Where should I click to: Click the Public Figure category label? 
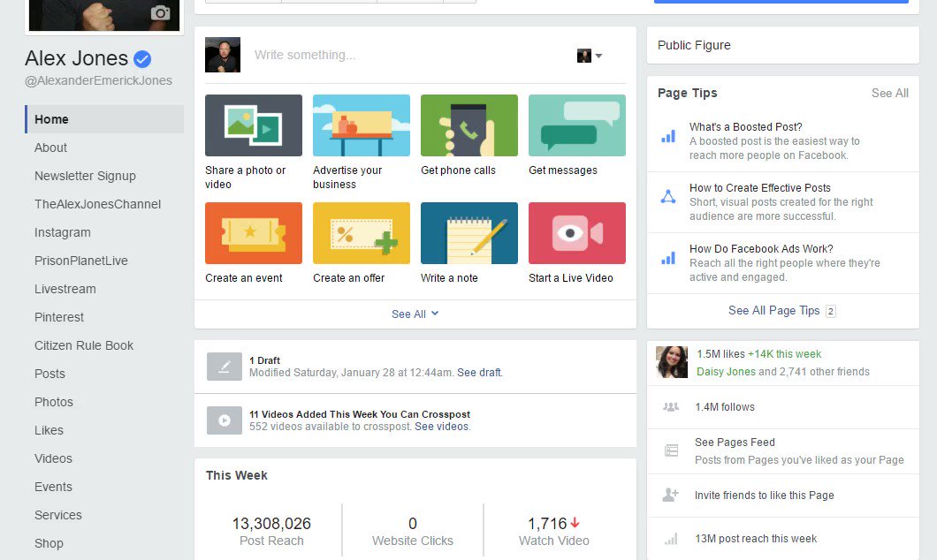694,45
